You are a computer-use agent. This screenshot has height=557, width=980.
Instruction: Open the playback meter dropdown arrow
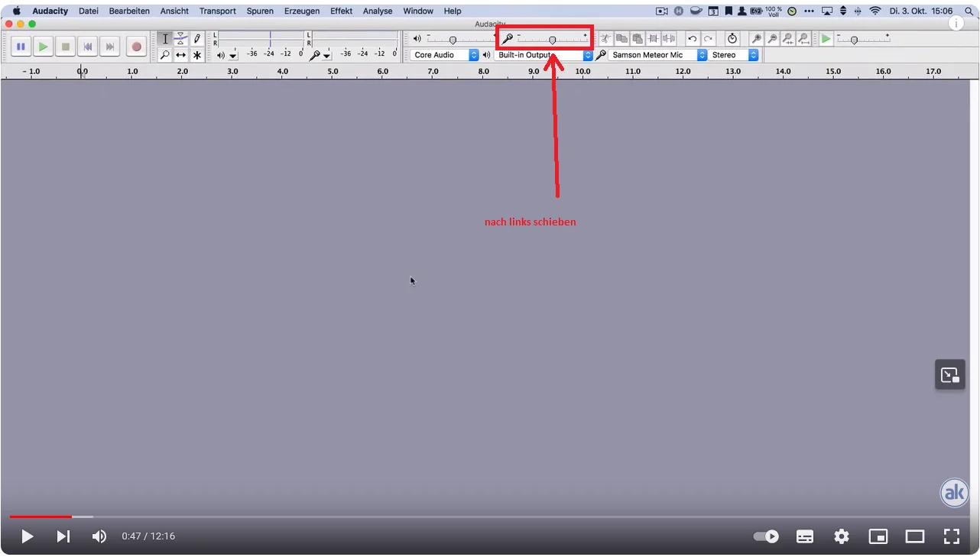point(233,55)
